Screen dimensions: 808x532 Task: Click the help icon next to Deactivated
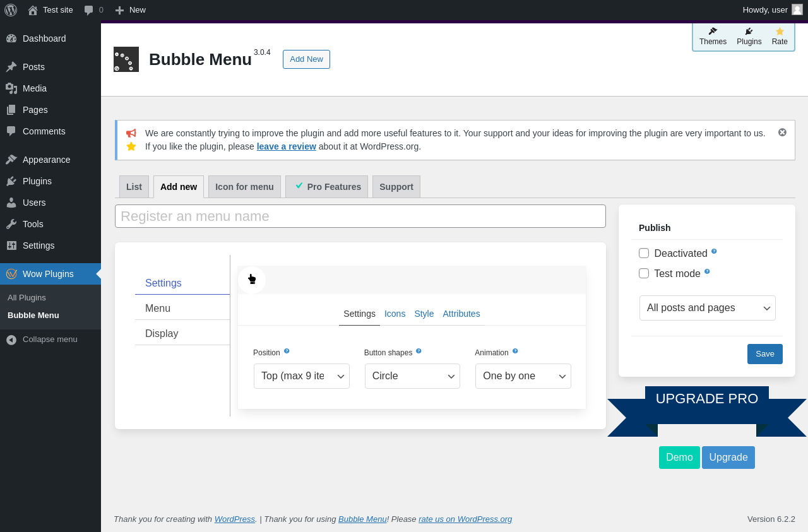point(714,251)
